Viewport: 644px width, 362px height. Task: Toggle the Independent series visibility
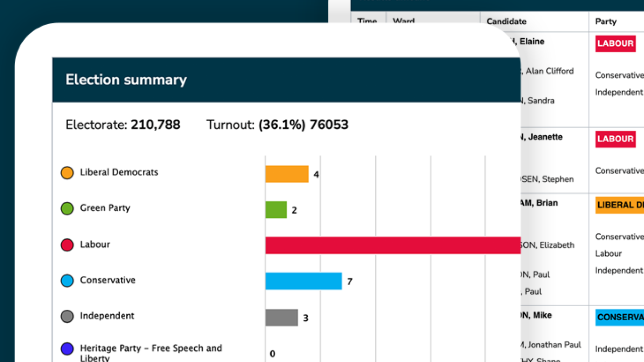point(107,316)
